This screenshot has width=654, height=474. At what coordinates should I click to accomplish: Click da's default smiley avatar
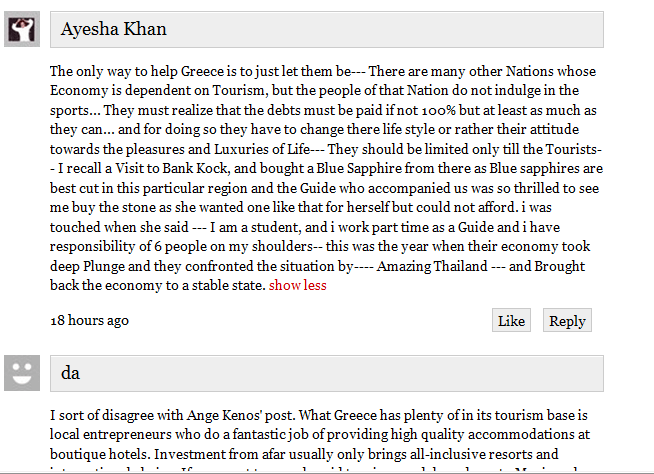coord(22,373)
